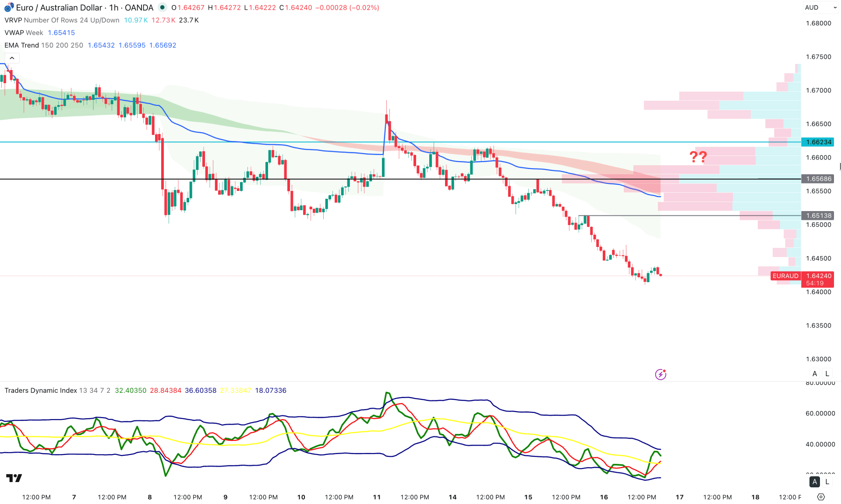Select the EMA Trend indicator label
Viewport: 841px width, 504px height.
(21, 45)
